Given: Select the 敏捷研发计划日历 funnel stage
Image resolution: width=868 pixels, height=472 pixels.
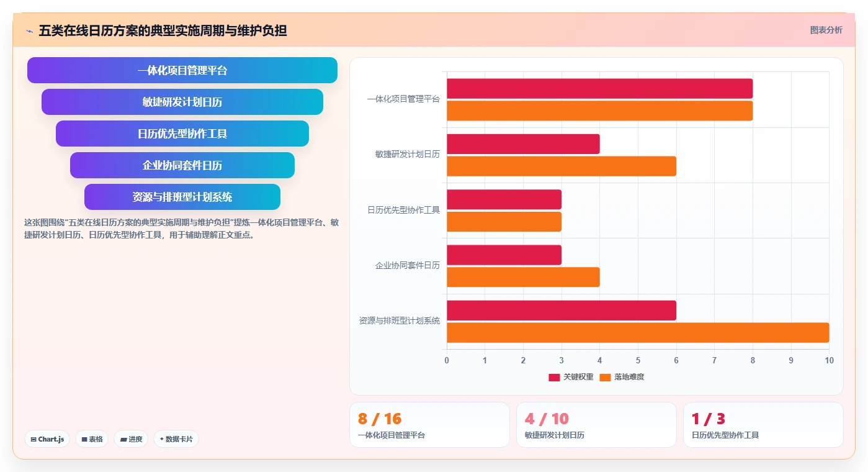Looking at the screenshot, I should pos(182,102).
